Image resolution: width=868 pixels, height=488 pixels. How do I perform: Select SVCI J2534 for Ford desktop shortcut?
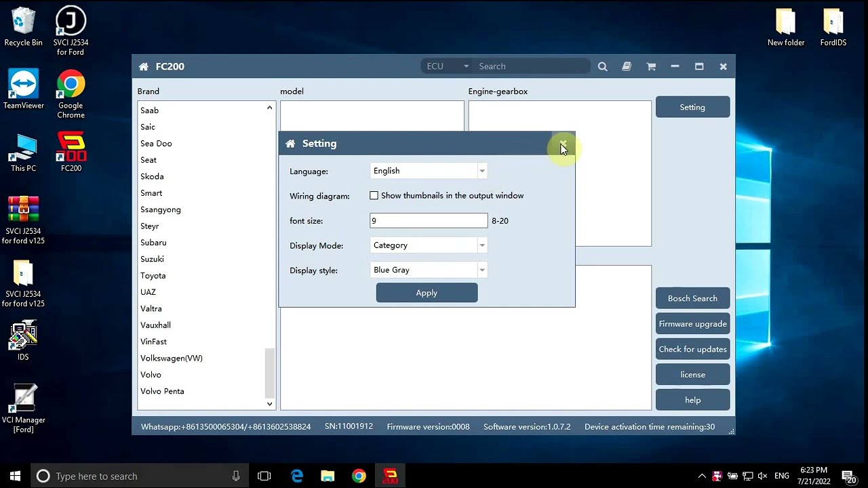[x=71, y=31]
